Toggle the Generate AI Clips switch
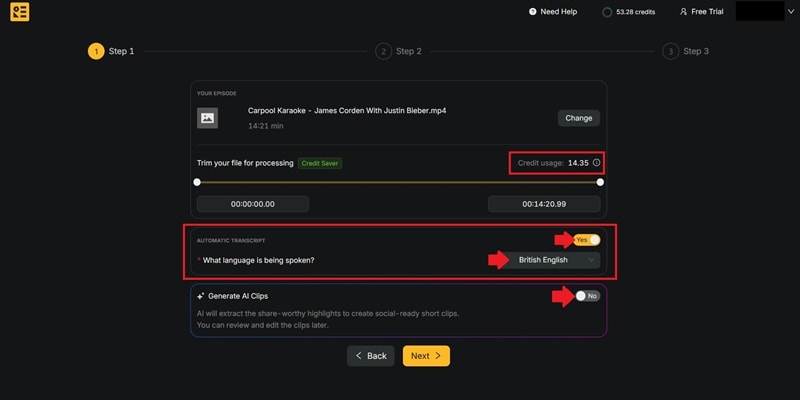800x400 pixels. coord(587,296)
